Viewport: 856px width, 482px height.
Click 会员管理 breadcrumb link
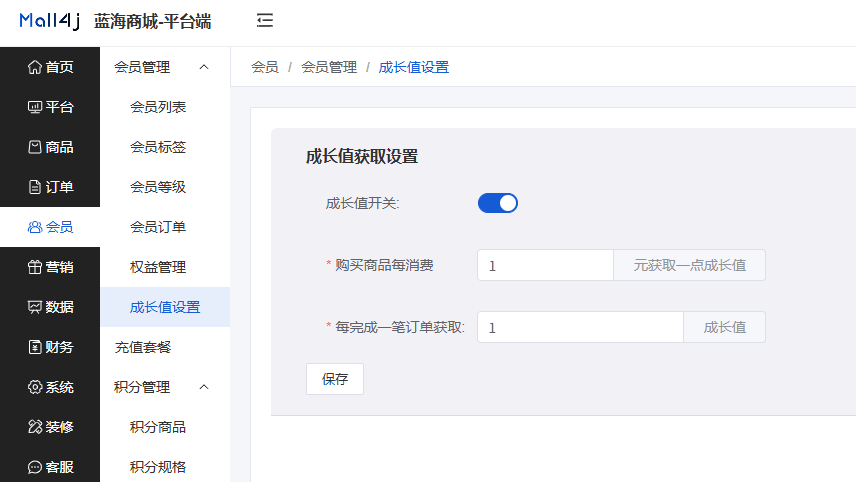tap(329, 67)
